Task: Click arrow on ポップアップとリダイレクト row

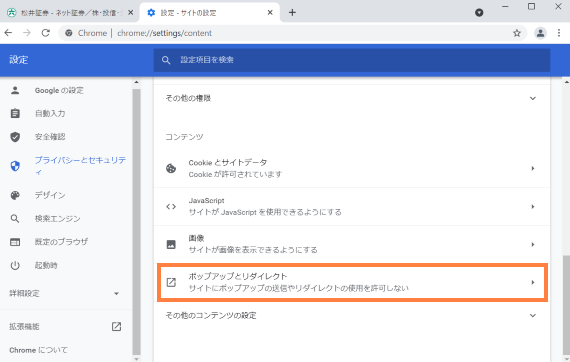Action: 533,282
